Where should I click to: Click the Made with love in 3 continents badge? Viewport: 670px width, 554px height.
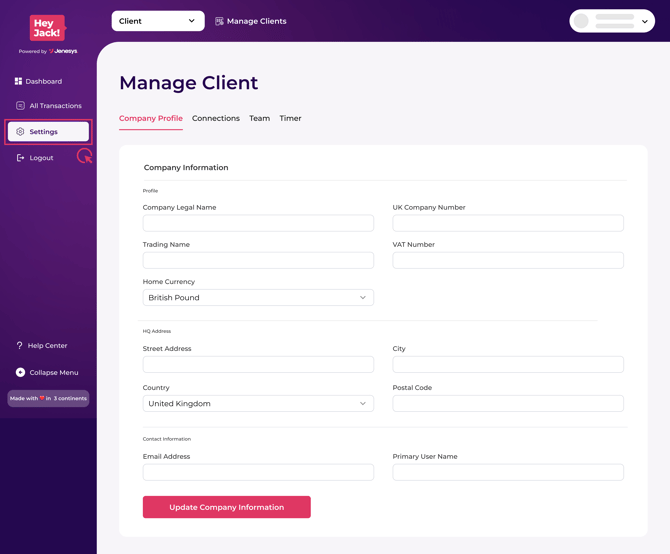[x=48, y=398]
